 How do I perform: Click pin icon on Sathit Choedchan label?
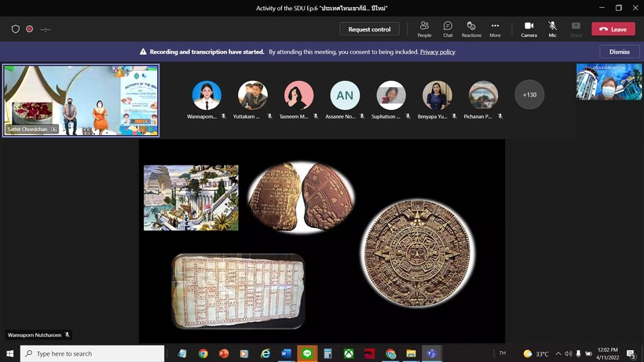54,130
